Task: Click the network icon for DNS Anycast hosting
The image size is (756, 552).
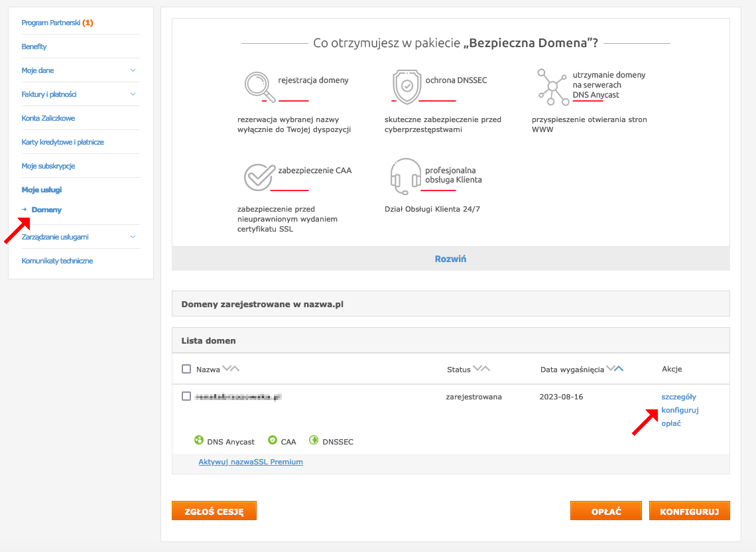Action: [551, 86]
